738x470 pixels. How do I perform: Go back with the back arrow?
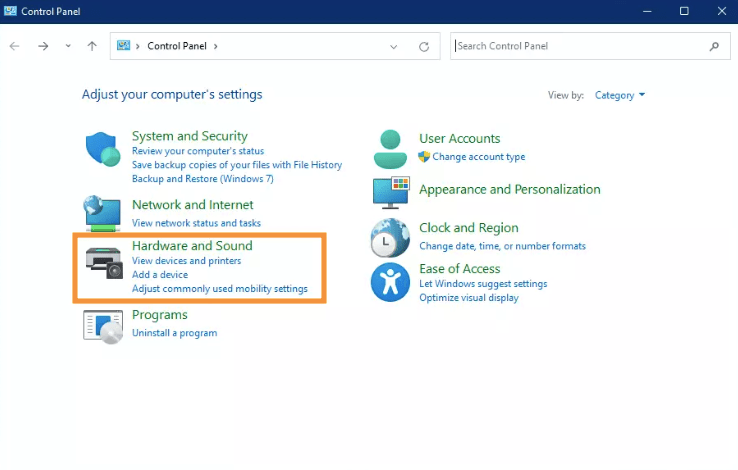click(x=15, y=46)
